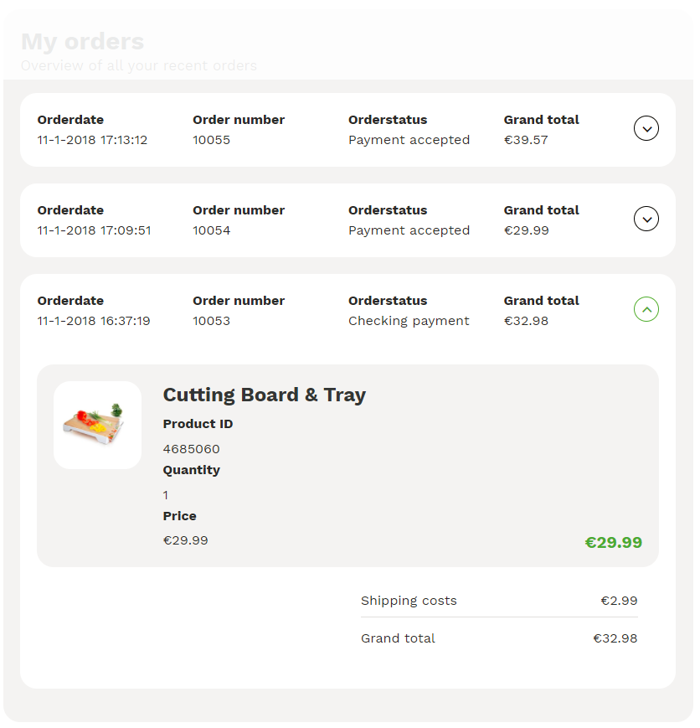Click the green chevron on order 10053
Image resolution: width=700 pixels, height=728 pixels.
[646, 309]
